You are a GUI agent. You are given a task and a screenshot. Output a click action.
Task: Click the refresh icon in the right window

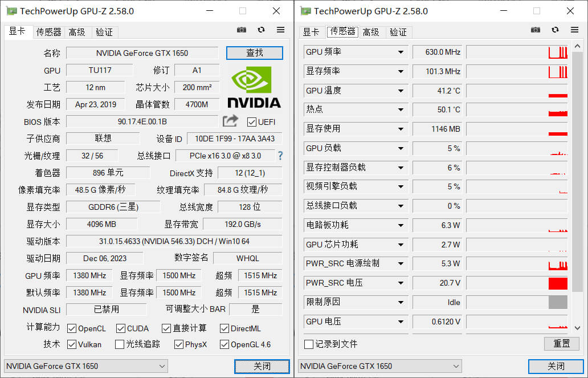[554, 30]
